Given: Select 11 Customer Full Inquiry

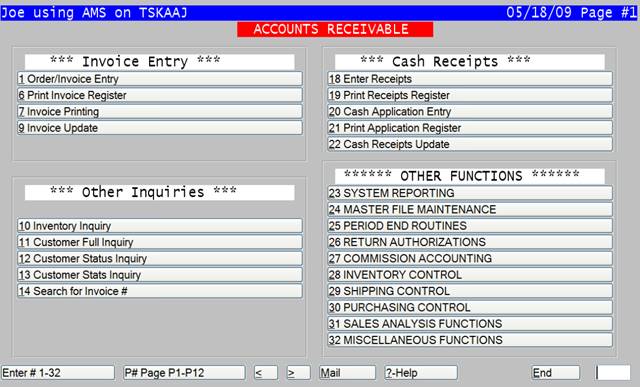Looking at the screenshot, I should click(x=160, y=242).
